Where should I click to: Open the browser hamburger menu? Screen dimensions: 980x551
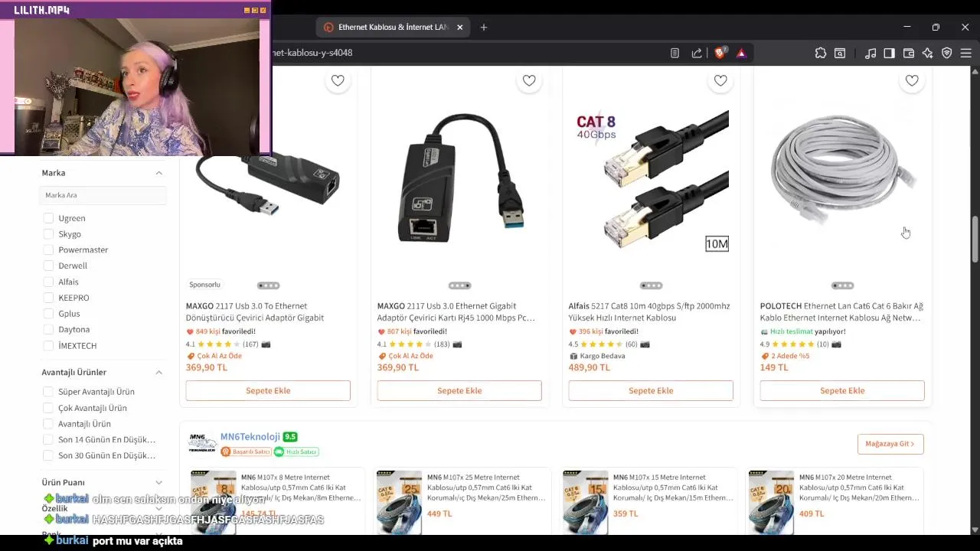coord(965,53)
